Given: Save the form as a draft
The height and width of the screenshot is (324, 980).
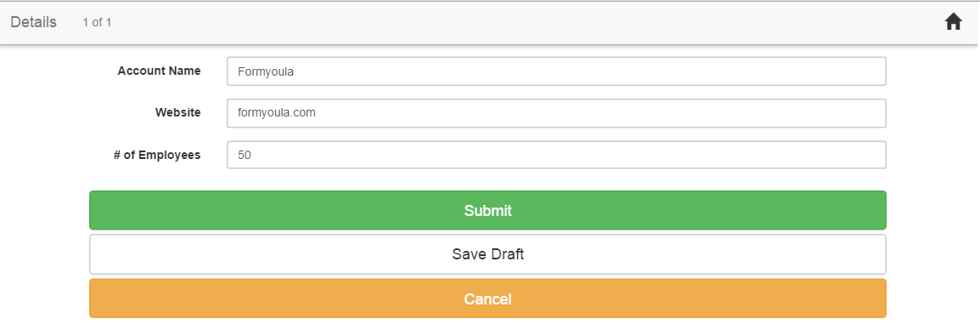Looking at the screenshot, I should (x=487, y=254).
